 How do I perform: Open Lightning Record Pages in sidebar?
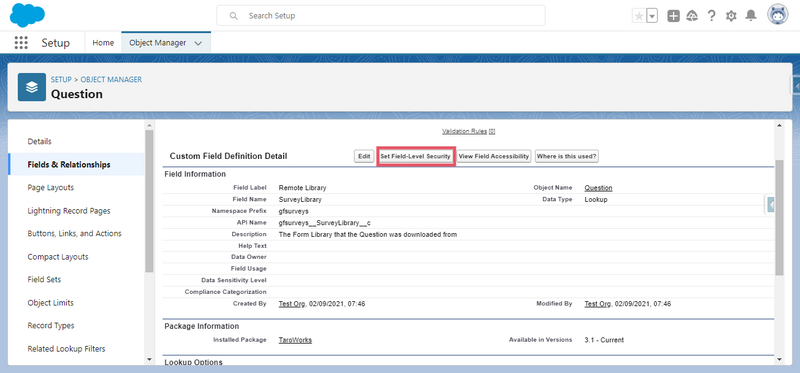(x=69, y=211)
